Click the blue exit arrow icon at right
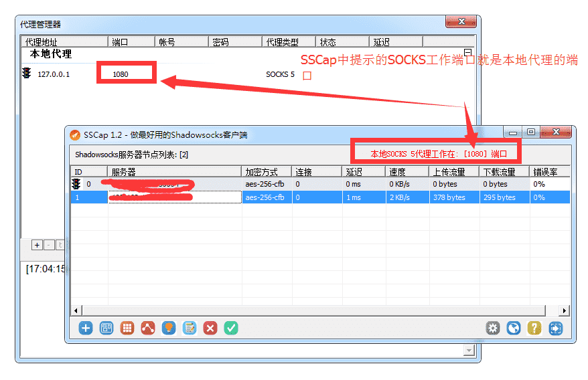The image size is (588, 380). 555,328
